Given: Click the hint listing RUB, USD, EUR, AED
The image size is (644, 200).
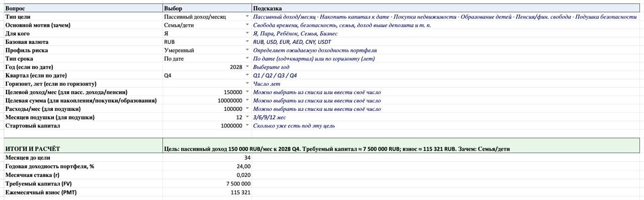Looking at the screenshot, I should (x=292, y=42).
